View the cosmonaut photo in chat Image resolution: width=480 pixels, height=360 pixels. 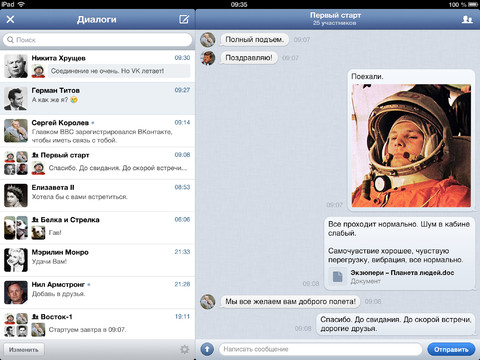[x=411, y=146]
